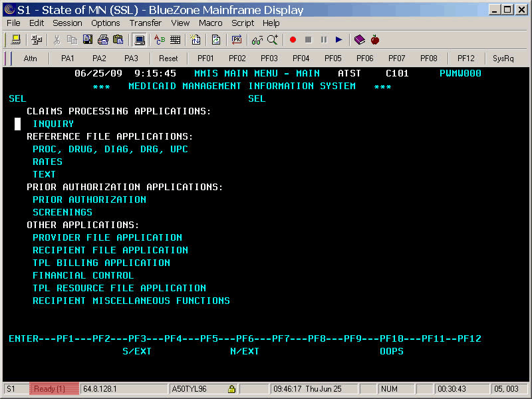Open the Transfer menu
This screenshot has width=532, height=399.
pyautogui.click(x=145, y=23)
